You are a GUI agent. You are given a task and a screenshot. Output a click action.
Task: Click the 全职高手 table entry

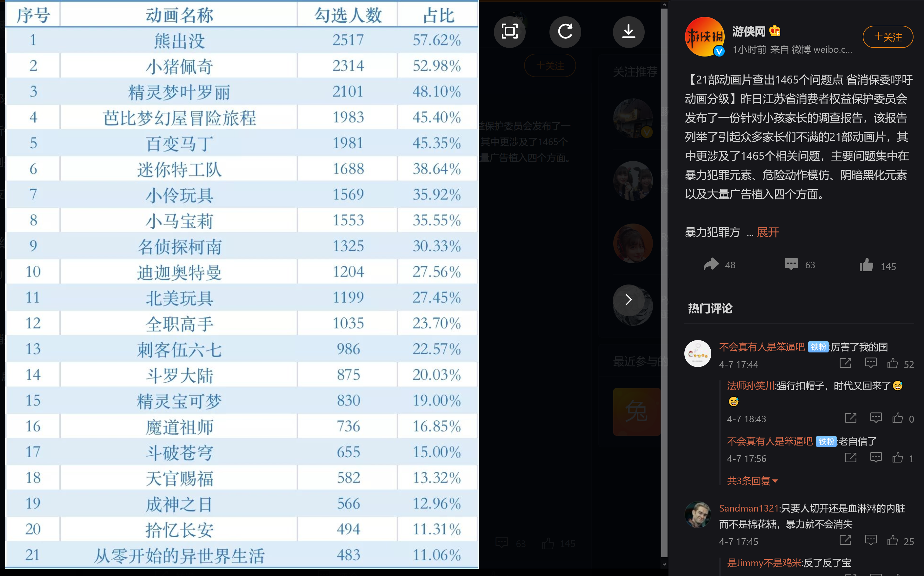179,324
